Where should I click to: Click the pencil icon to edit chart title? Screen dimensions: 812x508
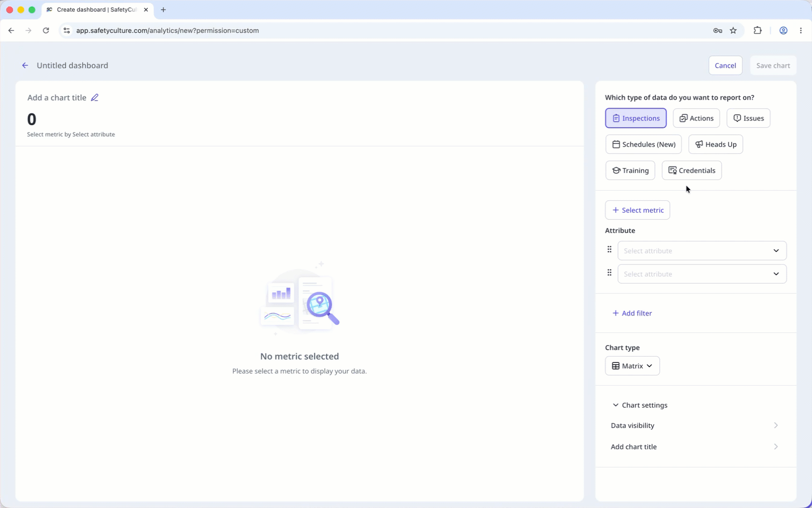click(95, 98)
